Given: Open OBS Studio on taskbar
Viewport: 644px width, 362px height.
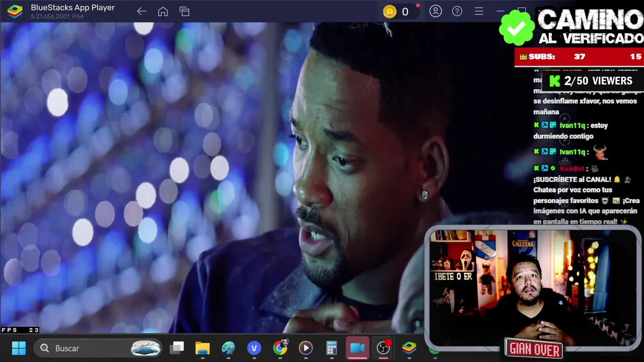Looking at the screenshot, I should point(383,348).
